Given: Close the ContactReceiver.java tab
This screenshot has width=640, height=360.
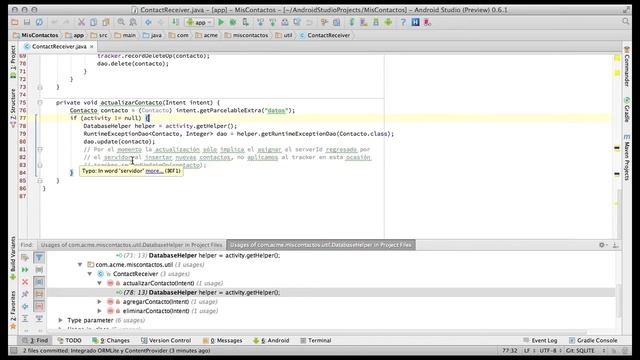Looking at the screenshot, I should click(91, 47).
